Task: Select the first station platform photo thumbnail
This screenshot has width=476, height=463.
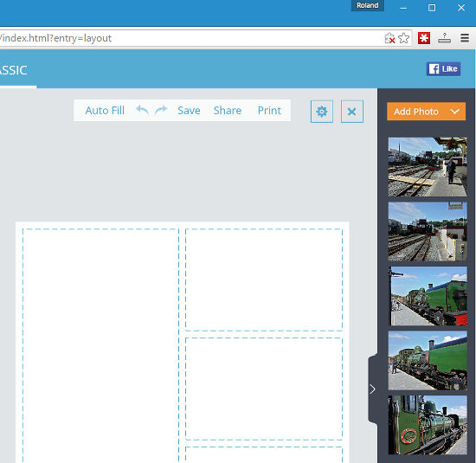Action: point(428,167)
